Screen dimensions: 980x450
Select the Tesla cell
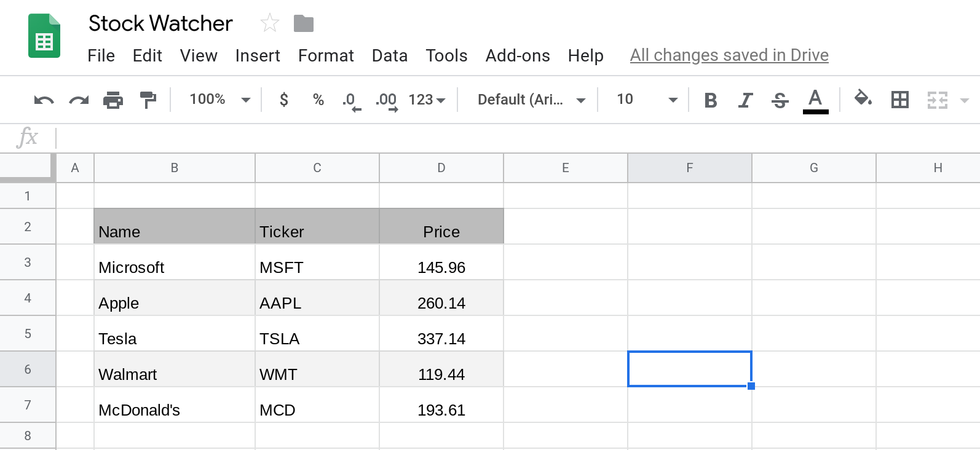coord(175,334)
